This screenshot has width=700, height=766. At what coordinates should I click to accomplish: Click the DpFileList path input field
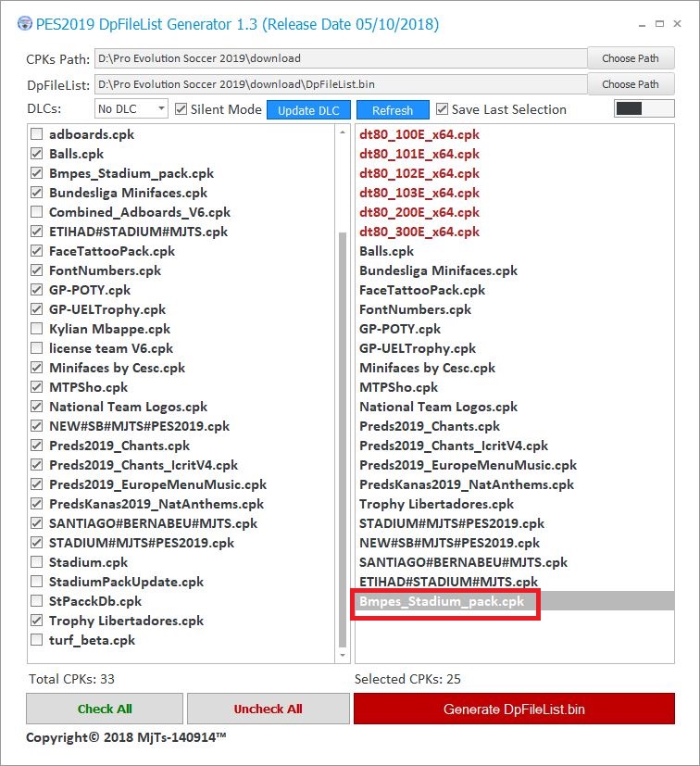click(x=341, y=84)
